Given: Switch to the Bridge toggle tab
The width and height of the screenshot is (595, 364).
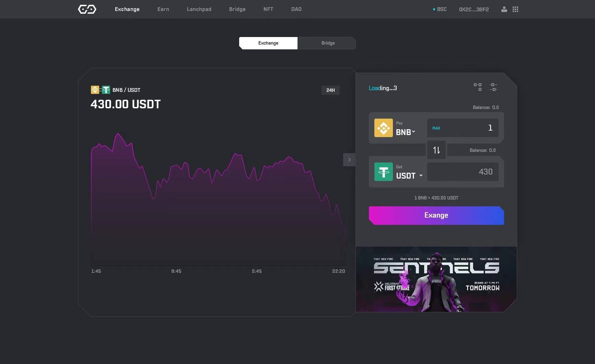Looking at the screenshot, I should pyautogui.click(x=328, y=43).
